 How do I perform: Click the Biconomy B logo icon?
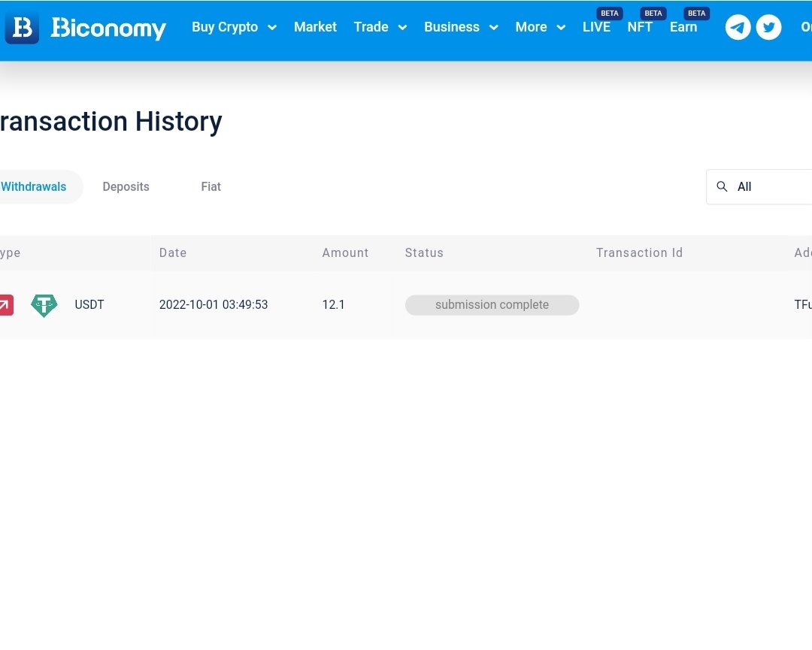point(22,28)
